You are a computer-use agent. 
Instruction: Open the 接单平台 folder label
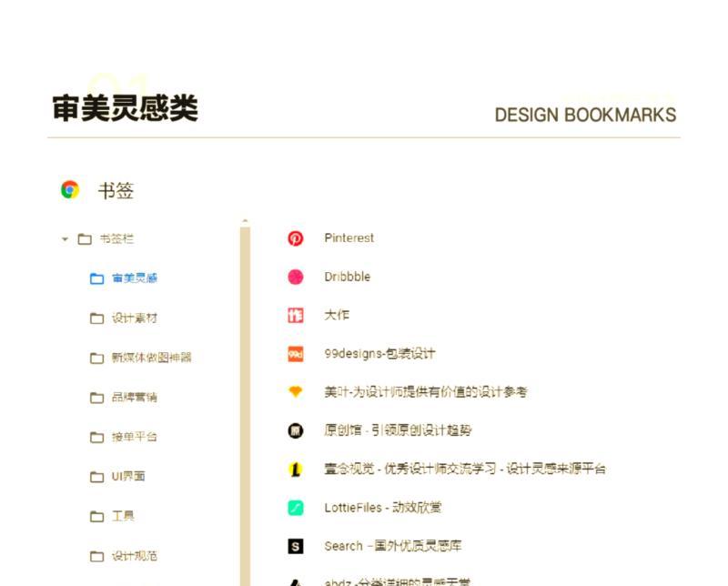(135, 437)
